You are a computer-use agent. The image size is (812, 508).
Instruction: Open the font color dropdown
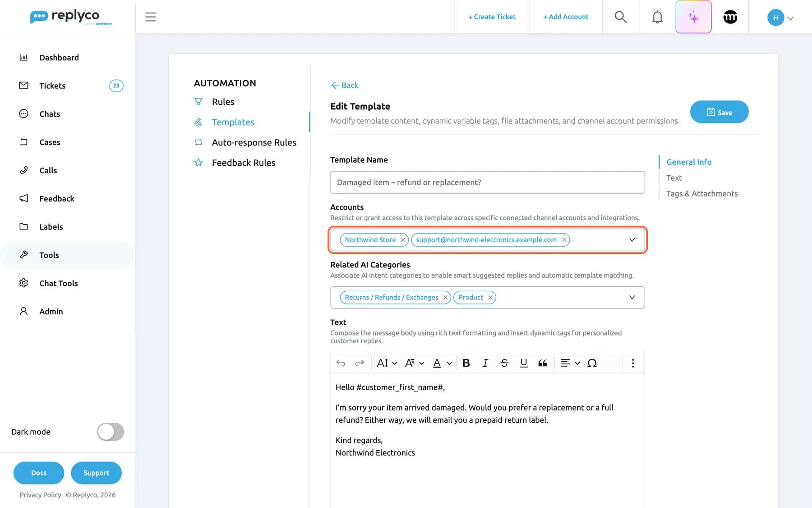coord(442,363)
